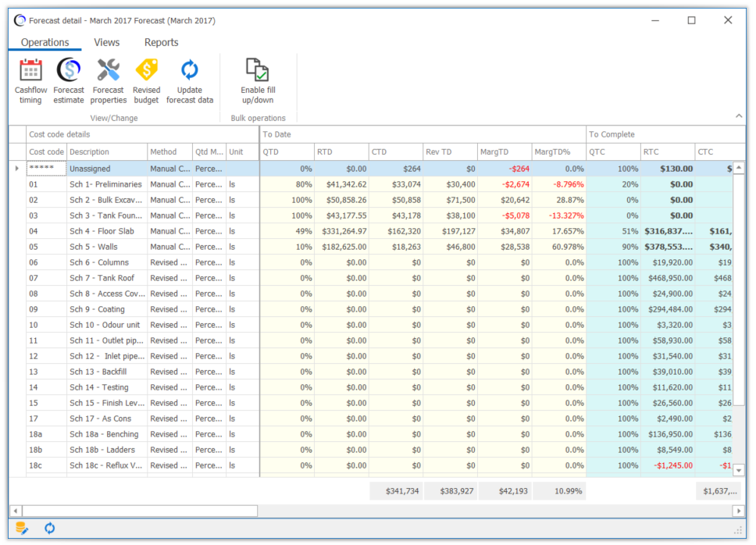The image size is (756, 545).
Task: Switch to the Reports tab
Action: tap(161, 42)
